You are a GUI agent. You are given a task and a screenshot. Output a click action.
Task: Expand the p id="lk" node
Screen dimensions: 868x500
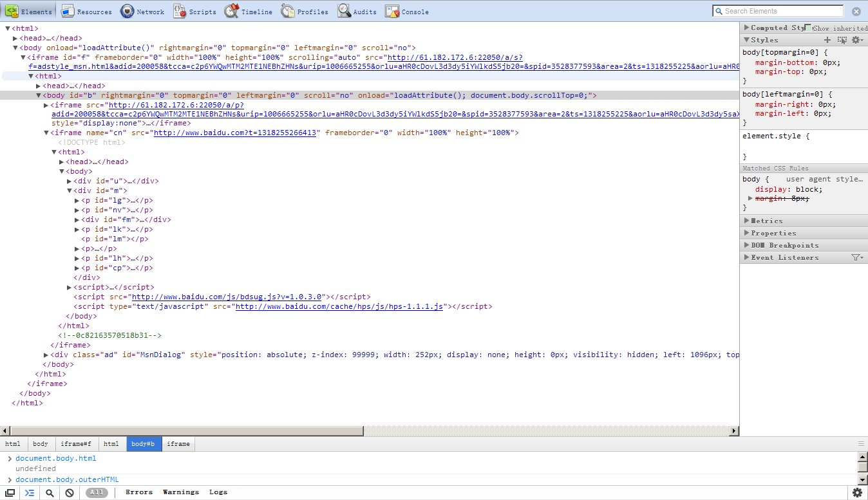77,230
